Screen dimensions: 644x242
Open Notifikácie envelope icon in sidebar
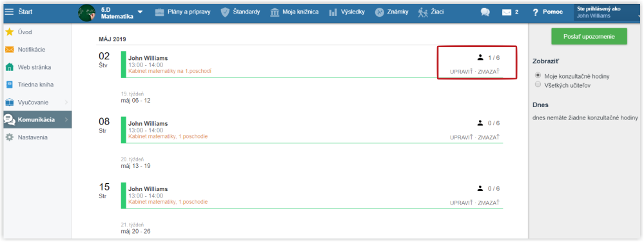(x=10, y=50)
